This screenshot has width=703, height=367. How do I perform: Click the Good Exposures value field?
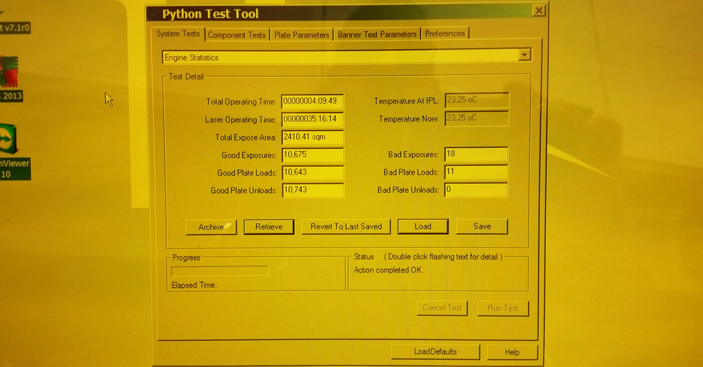click(x=312, y=155)
